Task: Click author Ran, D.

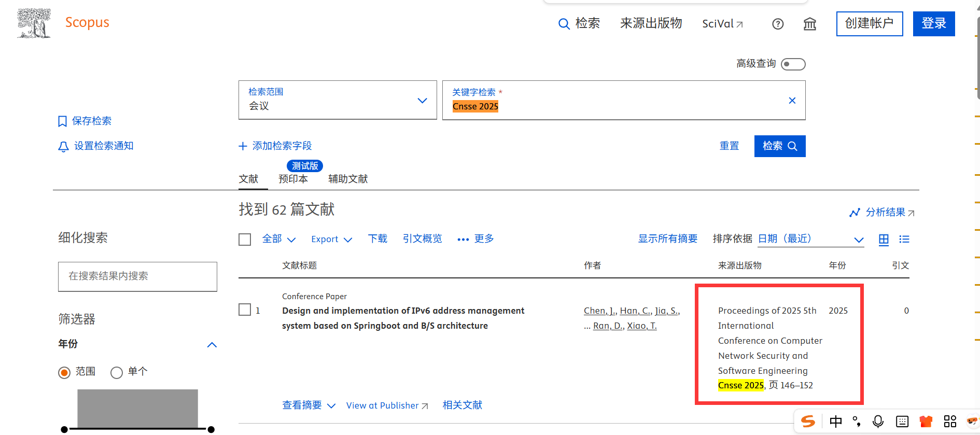Action: pyautogui.click(x=608, y=326)
